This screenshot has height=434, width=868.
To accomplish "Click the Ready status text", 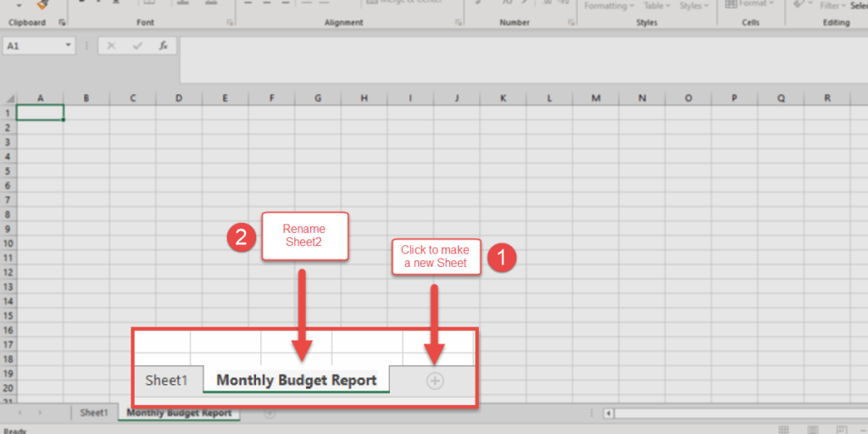I will pos(15,431).
